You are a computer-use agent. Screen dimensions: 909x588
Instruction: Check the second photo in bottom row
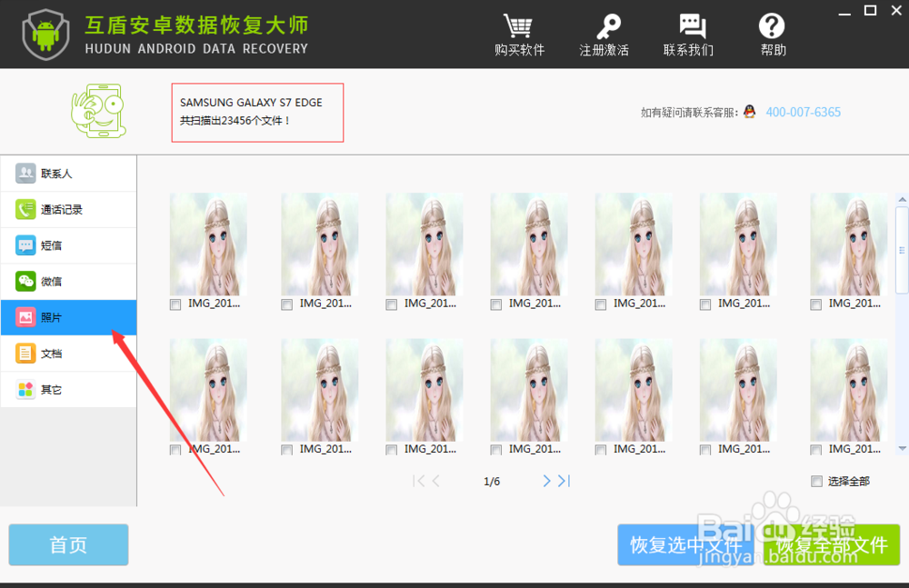[x=286, y=450]
